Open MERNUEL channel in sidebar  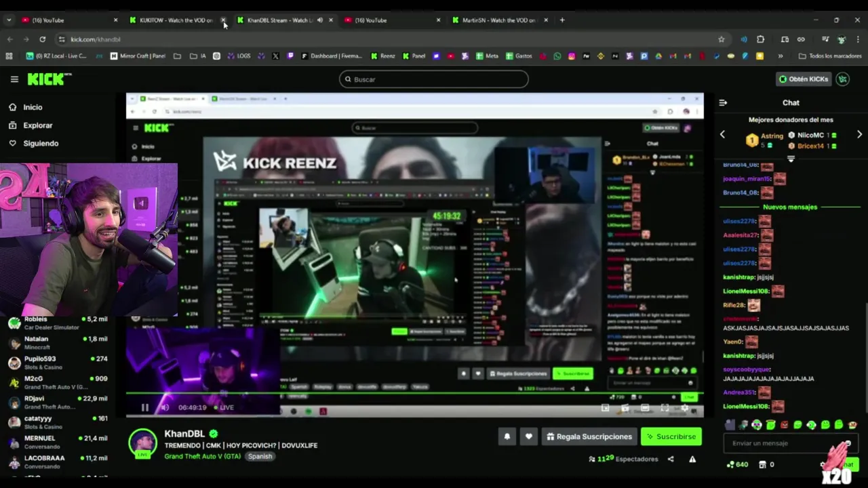58,442
